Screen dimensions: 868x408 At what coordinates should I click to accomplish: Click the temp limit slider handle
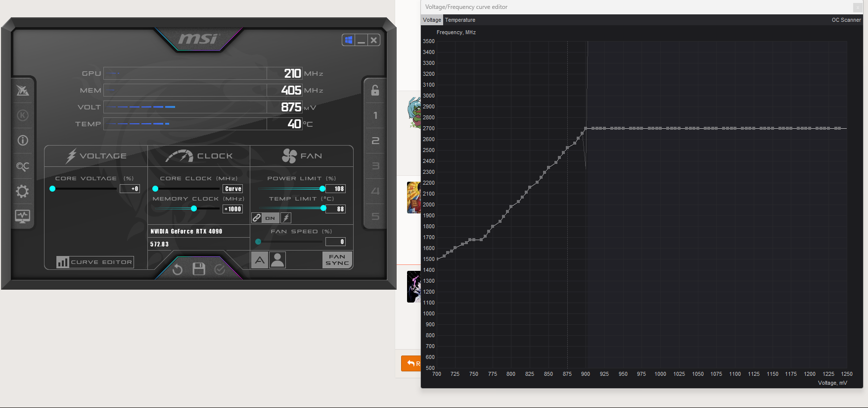point(323,208)
